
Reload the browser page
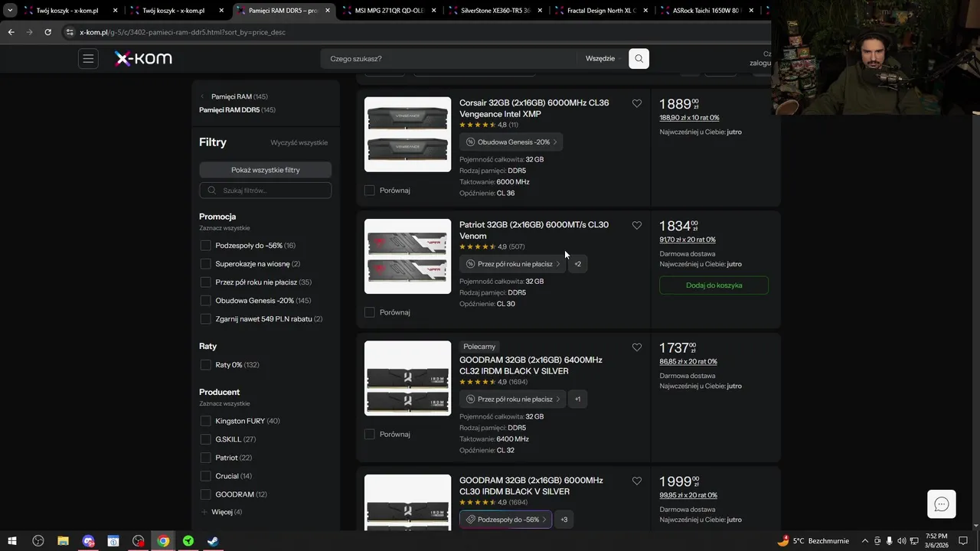point(47,32)
